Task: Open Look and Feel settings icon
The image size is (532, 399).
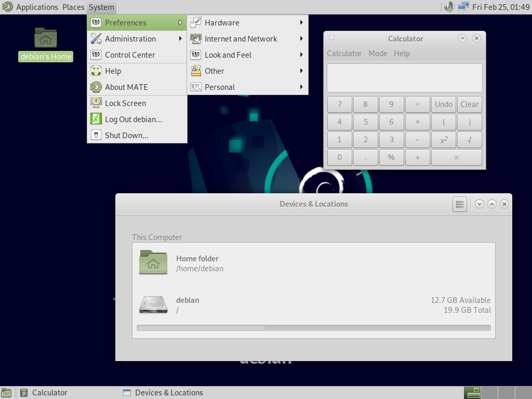Action: coord(196,55)
